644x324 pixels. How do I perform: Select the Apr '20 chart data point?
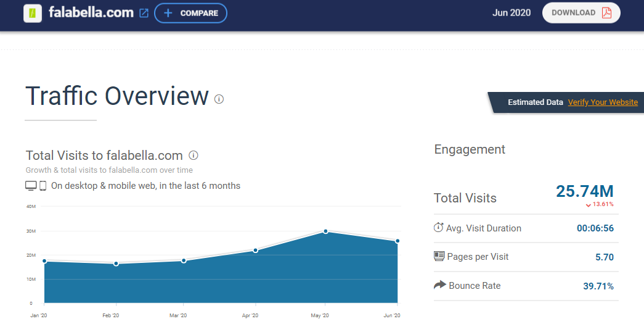click(x=256, y=251)
